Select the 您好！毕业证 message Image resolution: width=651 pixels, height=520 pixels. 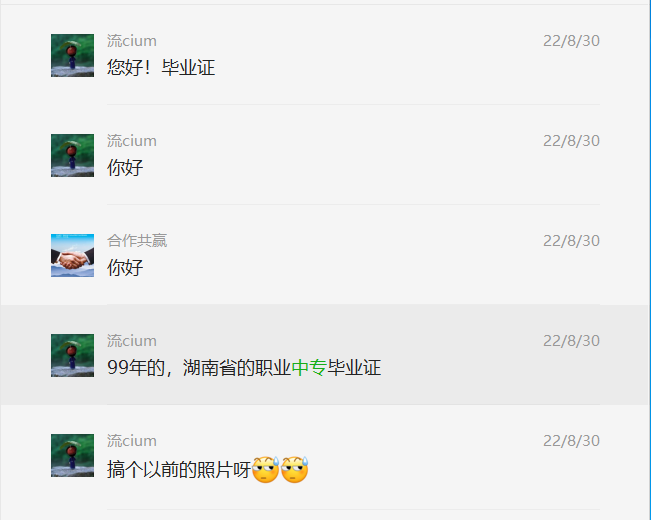(x=161, y=68)
